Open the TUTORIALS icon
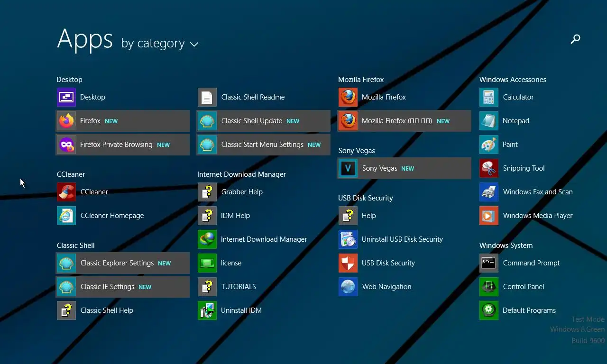 coord(207,287)
